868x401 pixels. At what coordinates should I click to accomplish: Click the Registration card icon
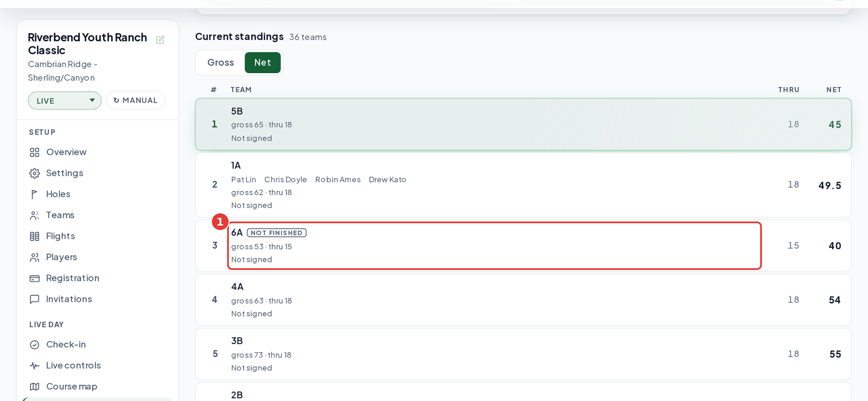click(x=35, y=279)
